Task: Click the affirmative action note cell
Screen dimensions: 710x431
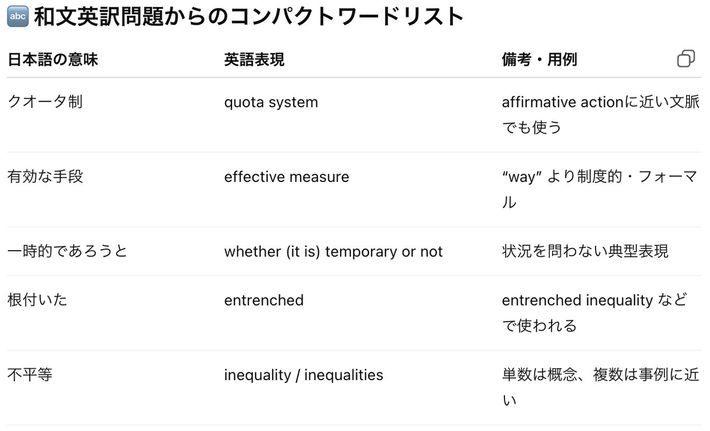Action: (596, 114)
